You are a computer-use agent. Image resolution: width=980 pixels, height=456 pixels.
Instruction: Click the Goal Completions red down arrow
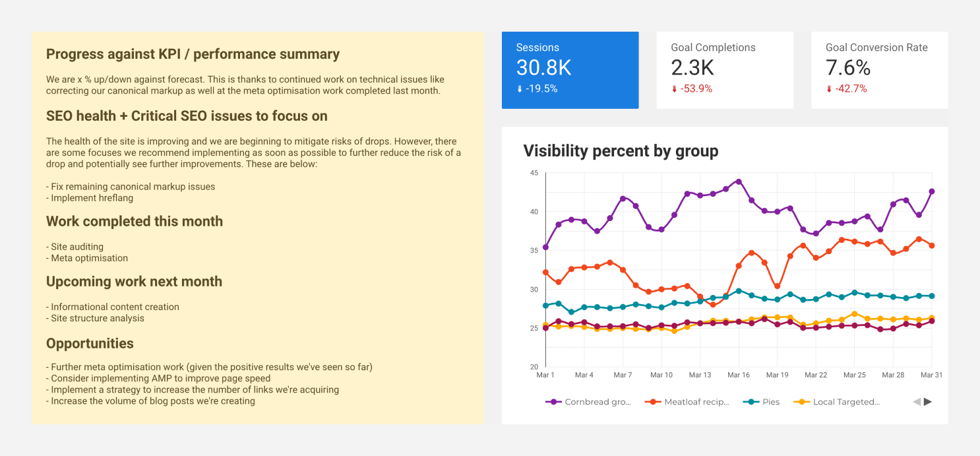coord(674,88)
